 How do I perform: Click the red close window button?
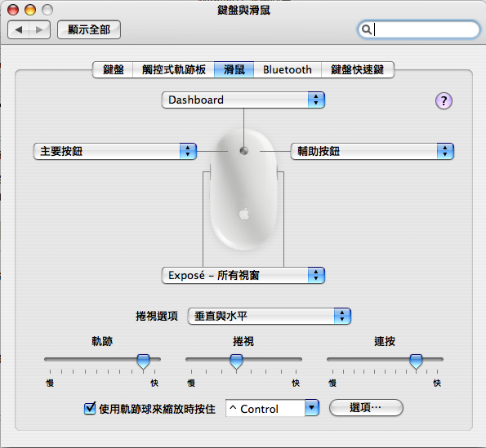click(13, 10)
